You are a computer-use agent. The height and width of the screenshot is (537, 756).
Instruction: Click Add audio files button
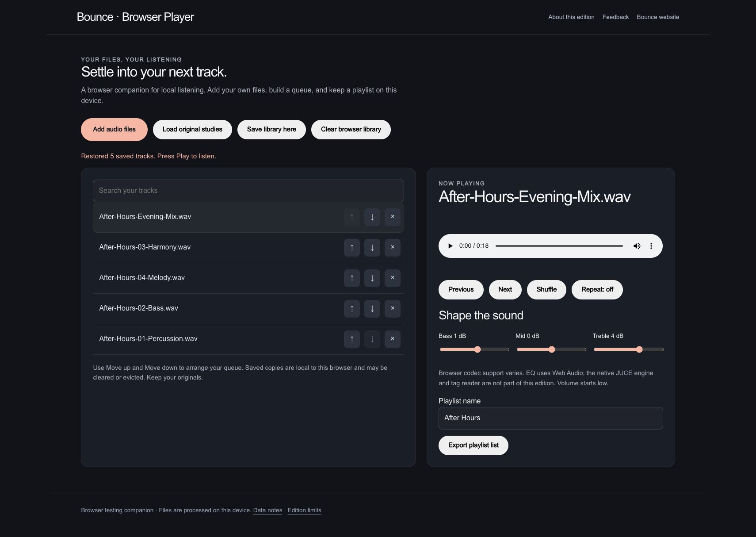(114, 130)
